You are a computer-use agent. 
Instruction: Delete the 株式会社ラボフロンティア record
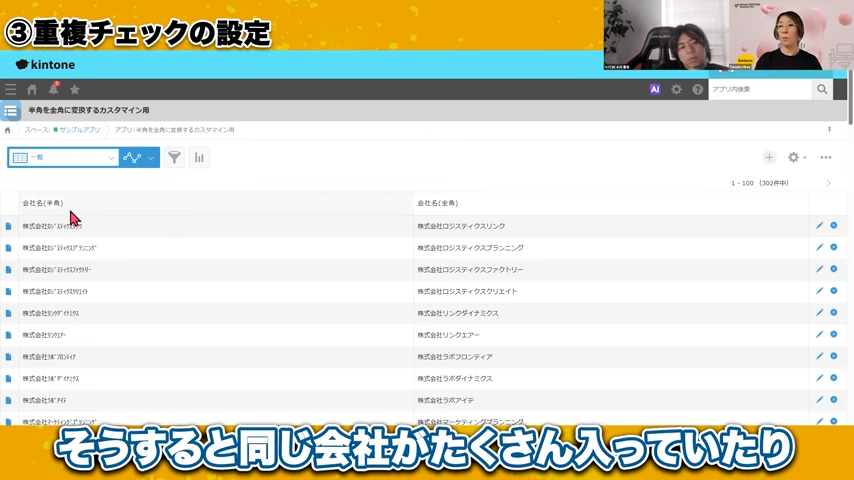[x=834, y=356]
